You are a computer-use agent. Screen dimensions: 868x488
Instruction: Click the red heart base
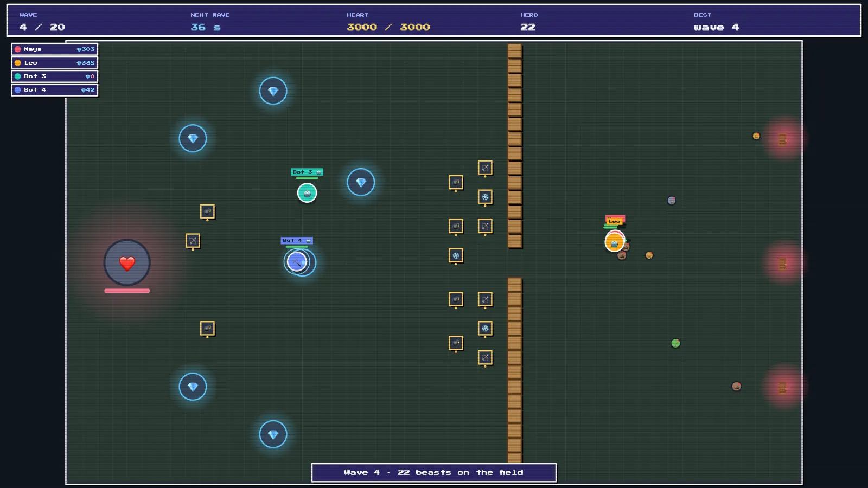click(x=127, y=263)
